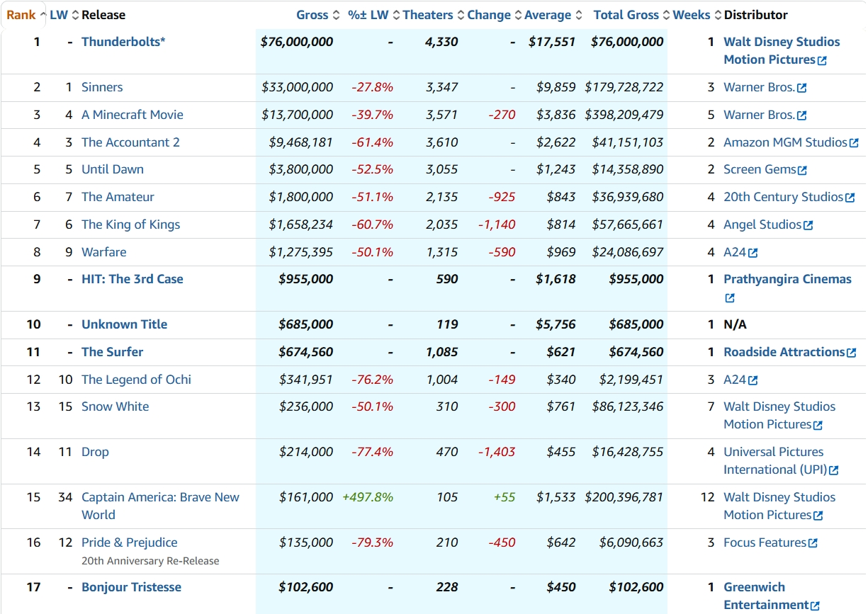Open The Legend of Ochi link
Screen dimensions: 868x614
[x=137, y=380]
